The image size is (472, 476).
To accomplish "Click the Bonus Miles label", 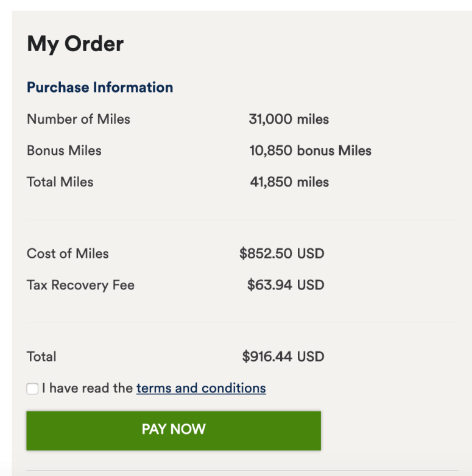I will [64, 151].
